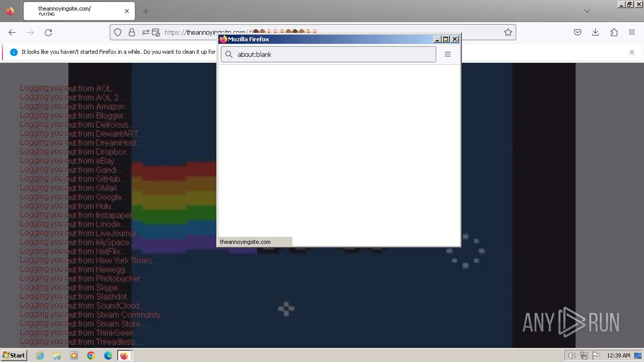Click 'Logging you out from Threadless' text

80,342
